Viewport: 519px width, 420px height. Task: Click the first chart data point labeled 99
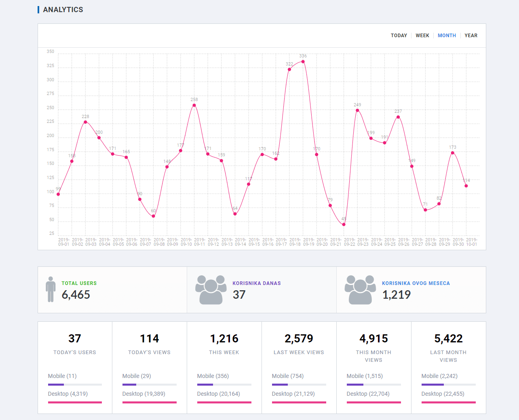point(58,194)
